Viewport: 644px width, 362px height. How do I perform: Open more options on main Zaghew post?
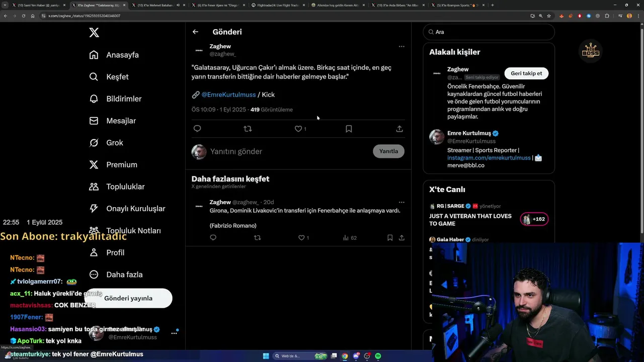tap(401, 46)
